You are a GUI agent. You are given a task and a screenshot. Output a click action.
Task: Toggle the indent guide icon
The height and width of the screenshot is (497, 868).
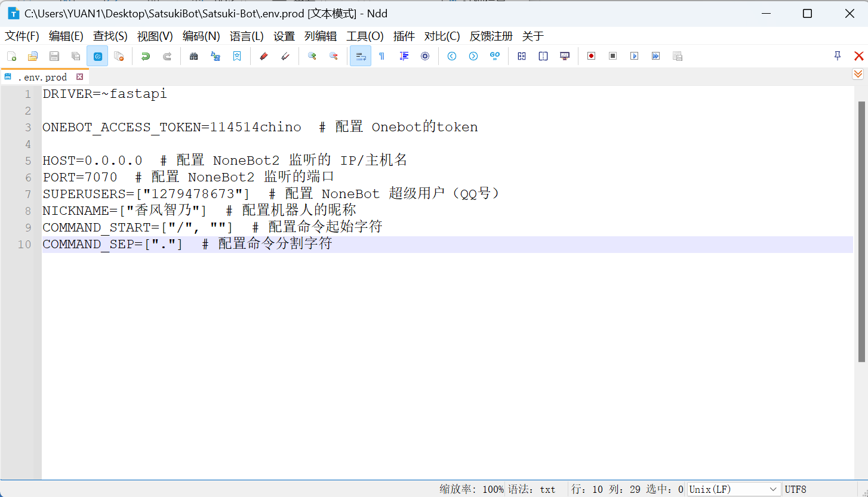404,56
